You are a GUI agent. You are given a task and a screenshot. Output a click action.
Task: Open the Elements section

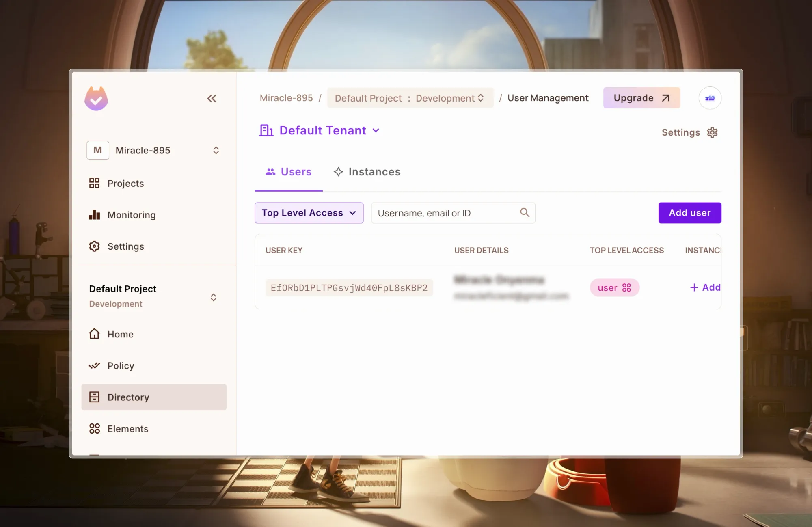tap(127, 429)
